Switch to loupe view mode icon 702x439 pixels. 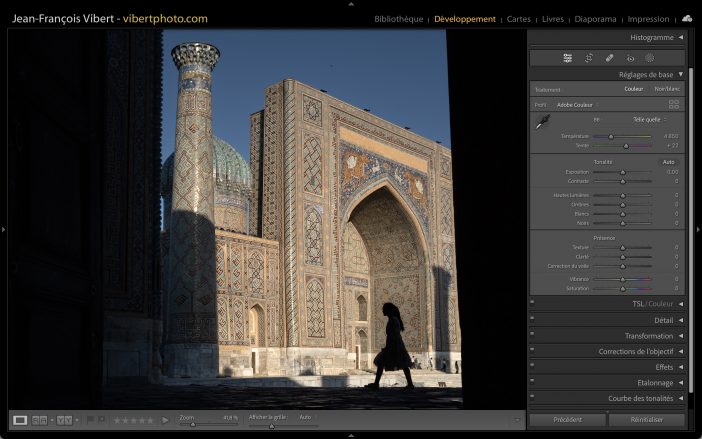[20, 420]
